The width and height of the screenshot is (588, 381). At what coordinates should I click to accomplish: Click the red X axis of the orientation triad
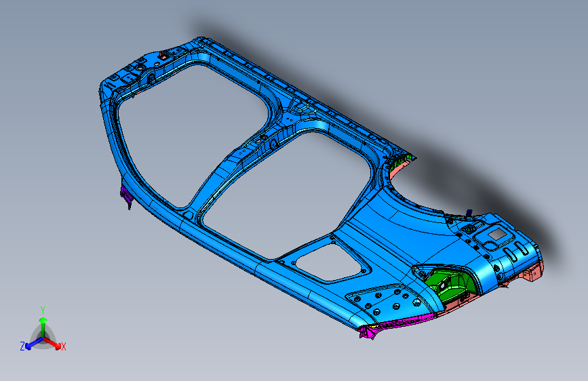(x=52, y=343)
